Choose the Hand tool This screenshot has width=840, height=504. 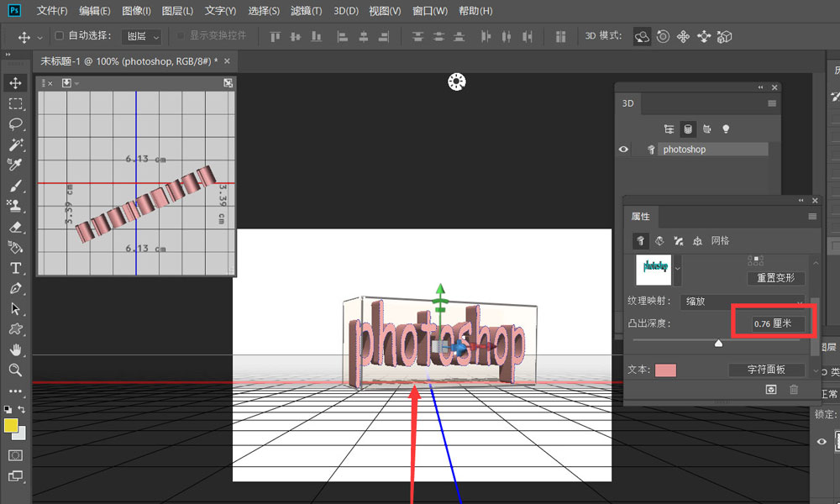point(15,349)
